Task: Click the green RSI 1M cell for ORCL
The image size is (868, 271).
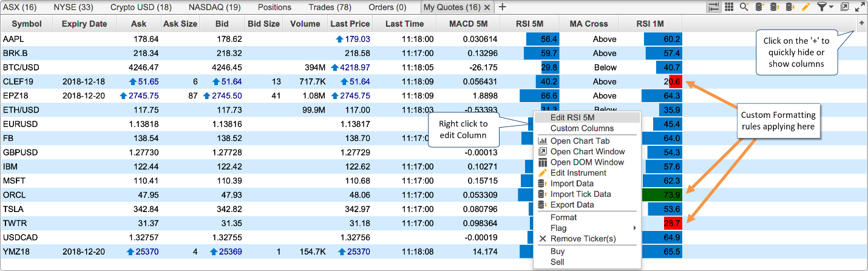Action: pos(662,194)
